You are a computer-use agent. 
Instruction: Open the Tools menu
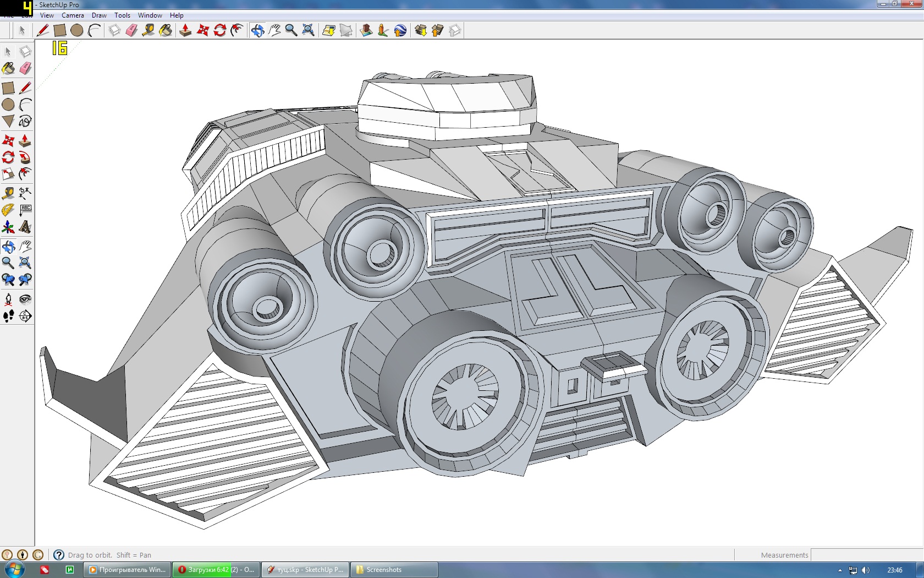pyautogui.click(x=122, y=15)
